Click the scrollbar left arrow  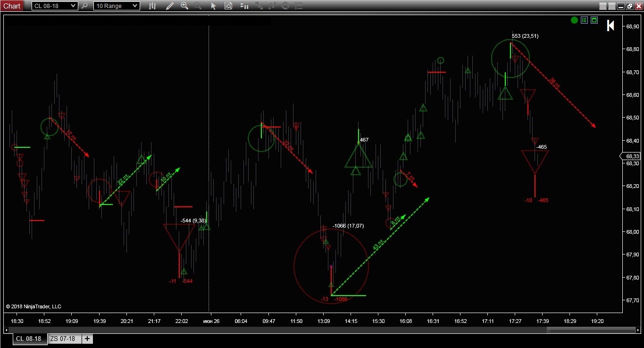(x=7, y=331)
